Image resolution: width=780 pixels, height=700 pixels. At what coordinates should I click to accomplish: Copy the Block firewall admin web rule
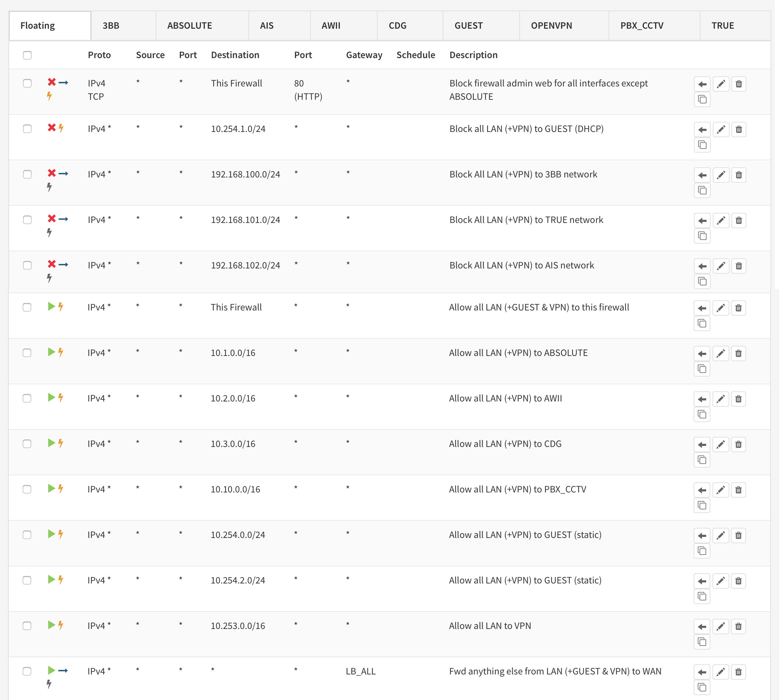(702, 100)
